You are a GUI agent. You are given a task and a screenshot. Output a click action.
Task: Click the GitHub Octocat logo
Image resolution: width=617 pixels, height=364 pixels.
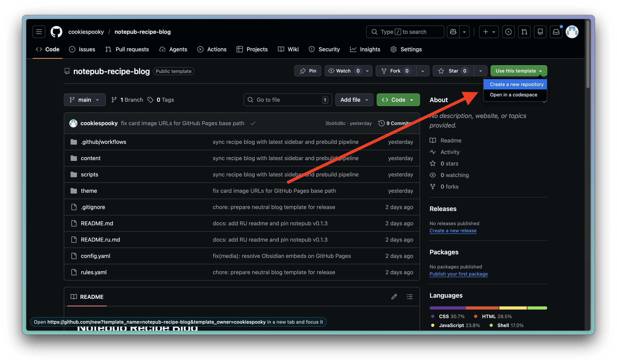click(x=56, y=32)
